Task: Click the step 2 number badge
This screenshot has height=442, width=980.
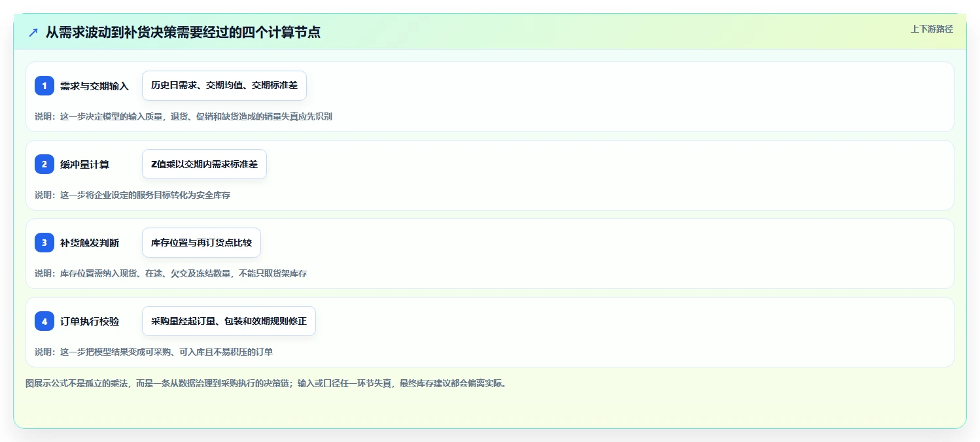Action: coord(44,164)
